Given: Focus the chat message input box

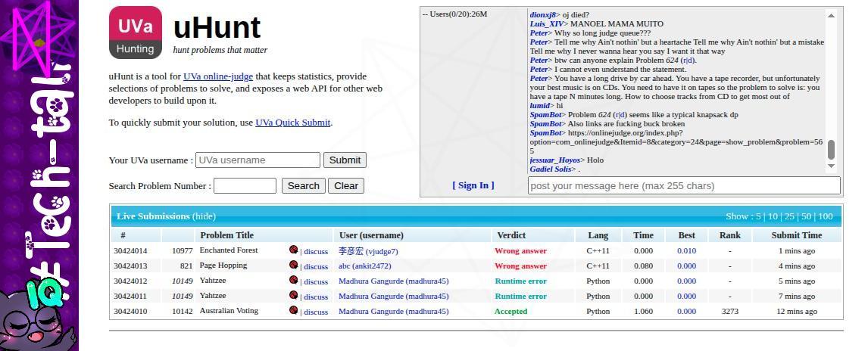Looking at the screenshot, I should pos(684,186).
